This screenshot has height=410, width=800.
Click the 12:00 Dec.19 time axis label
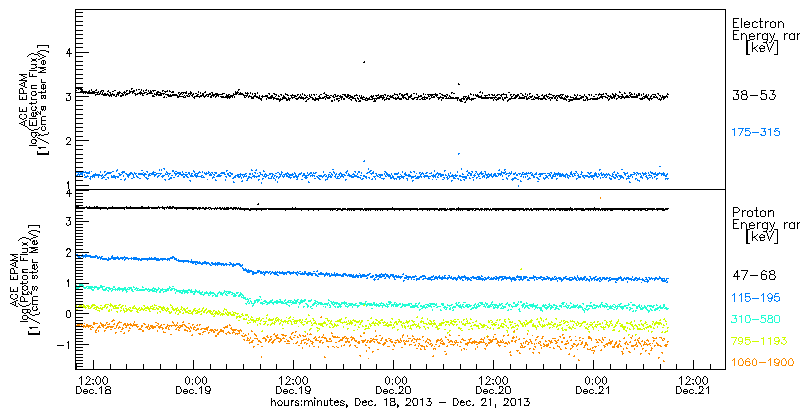click(x=293, y=387)
